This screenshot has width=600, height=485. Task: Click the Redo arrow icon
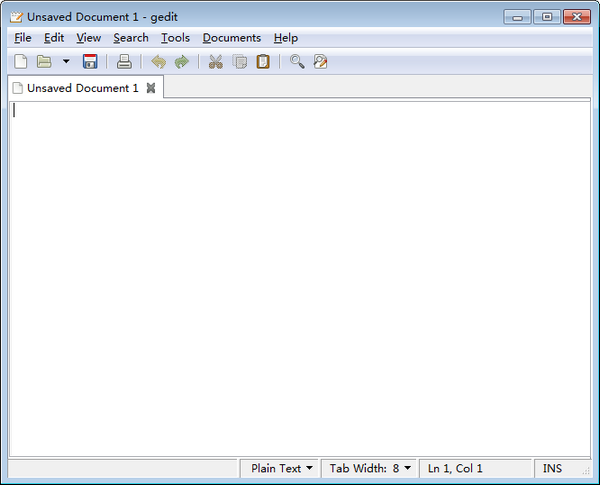(x=181, y=62)
